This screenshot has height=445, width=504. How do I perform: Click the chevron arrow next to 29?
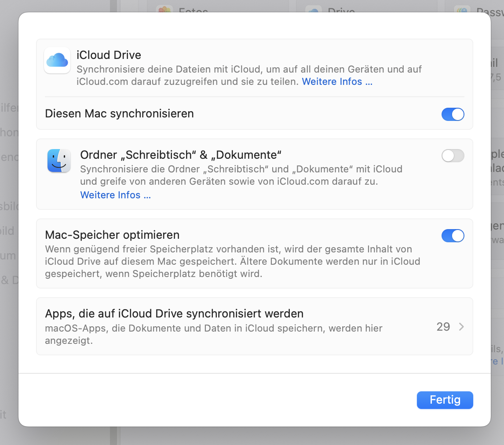[x=461, y=327]
